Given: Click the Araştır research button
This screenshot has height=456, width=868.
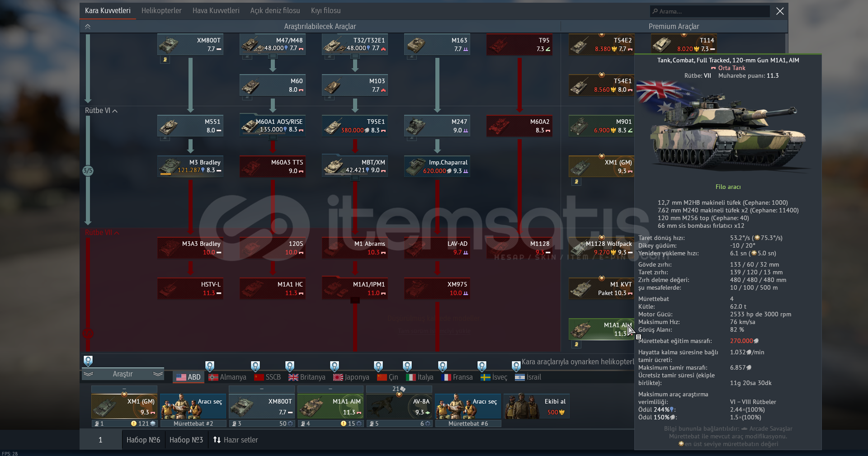Looking at the screenshot, I should (123, 374).
